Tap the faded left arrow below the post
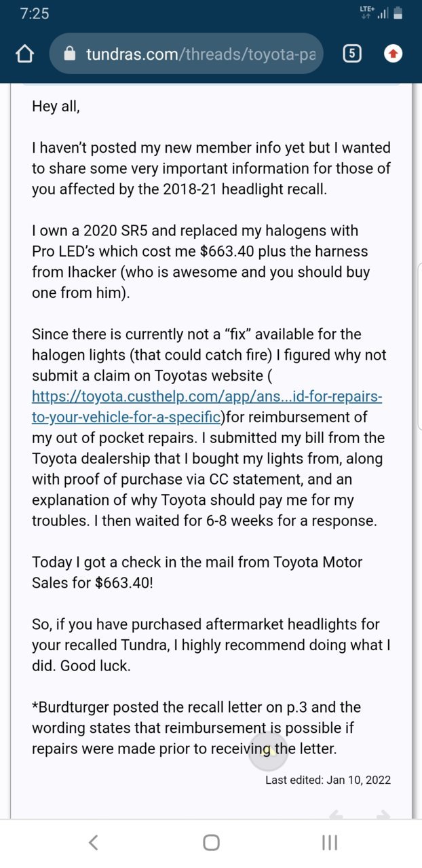 (x=336, y=815)
